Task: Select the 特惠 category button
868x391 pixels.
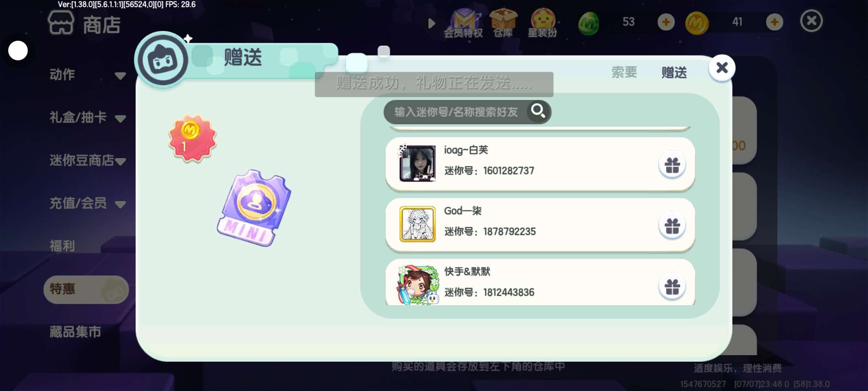Action: (x=86, y=289)
